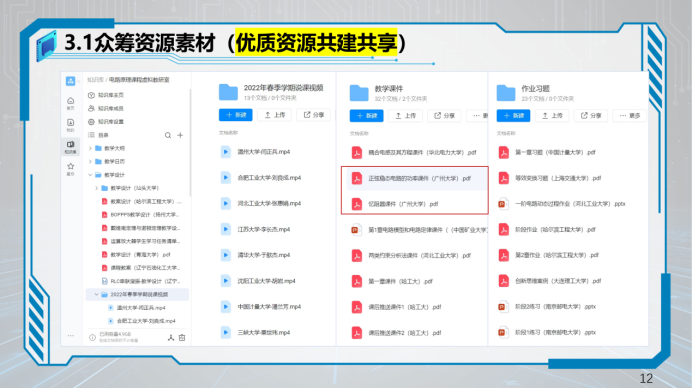Viewport: 693px width, 388px height.
Task: Click 上传 button in the 作业习题 panel
Action: coord(552,116)
